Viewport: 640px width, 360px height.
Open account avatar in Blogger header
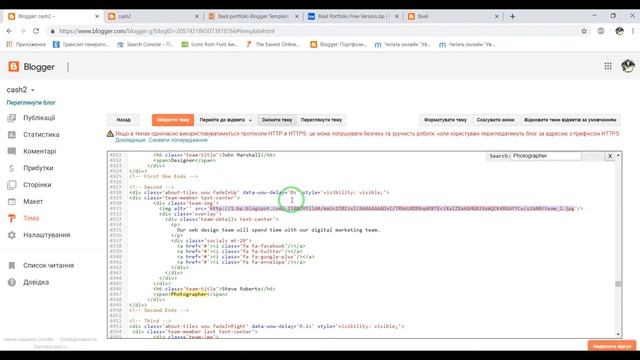[x=628, y=66]
